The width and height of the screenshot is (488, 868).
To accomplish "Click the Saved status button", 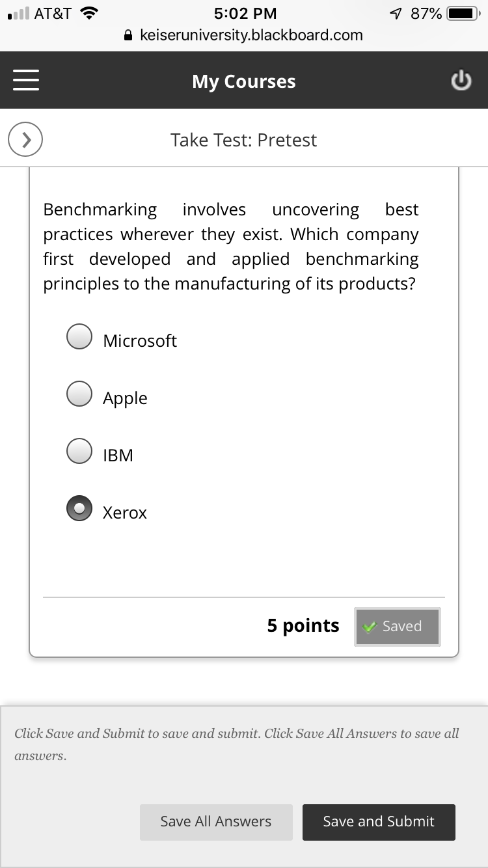I will 397,627.
